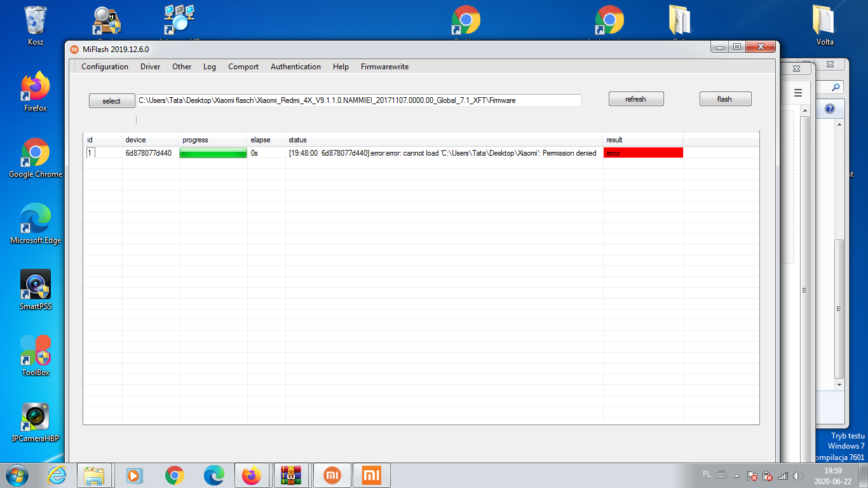Open the volume speaker tray icon
The height and width of the screenshot is (488, 868).
[x=798, y=475]
